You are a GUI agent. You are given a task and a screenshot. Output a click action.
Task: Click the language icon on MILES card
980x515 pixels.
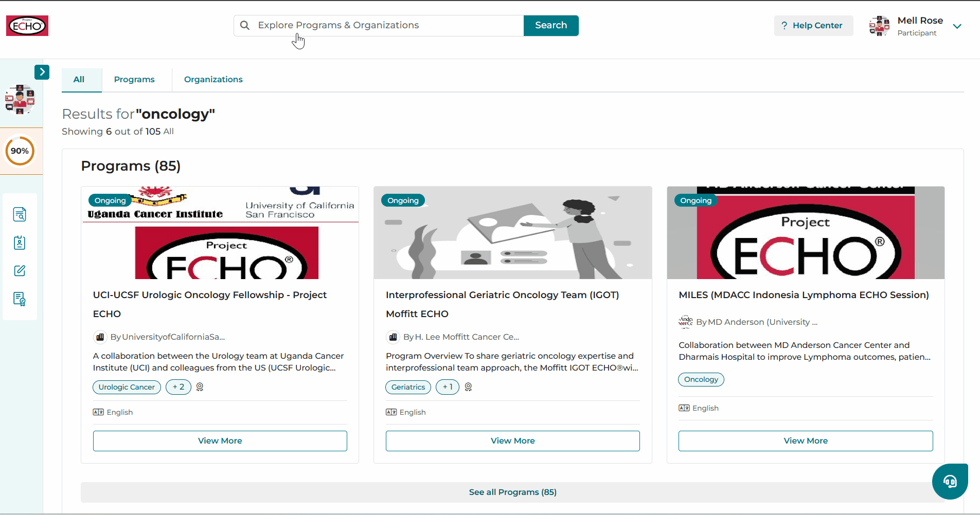point(684,408)
